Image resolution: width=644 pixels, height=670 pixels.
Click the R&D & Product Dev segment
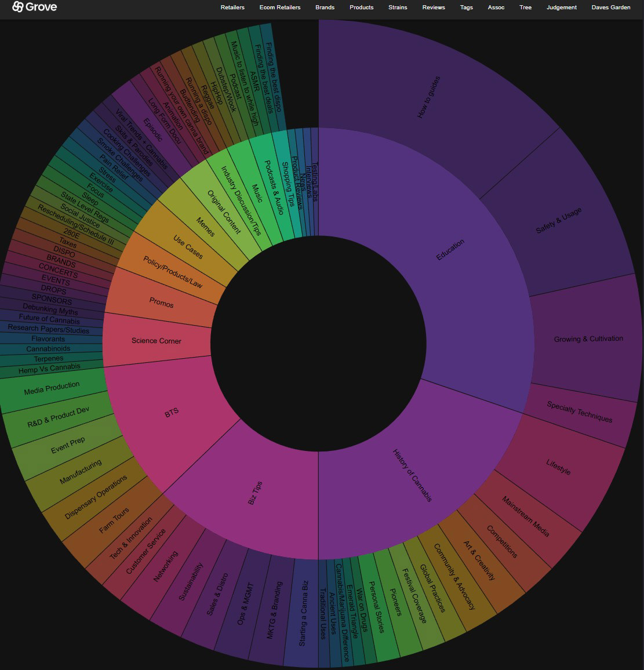coord(58,417)
